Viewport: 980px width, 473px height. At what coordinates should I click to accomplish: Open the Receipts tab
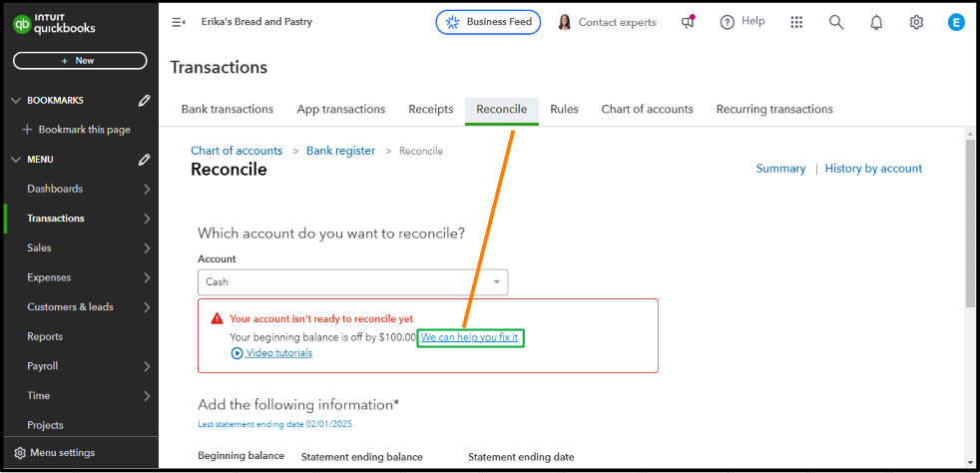(431, 109)
